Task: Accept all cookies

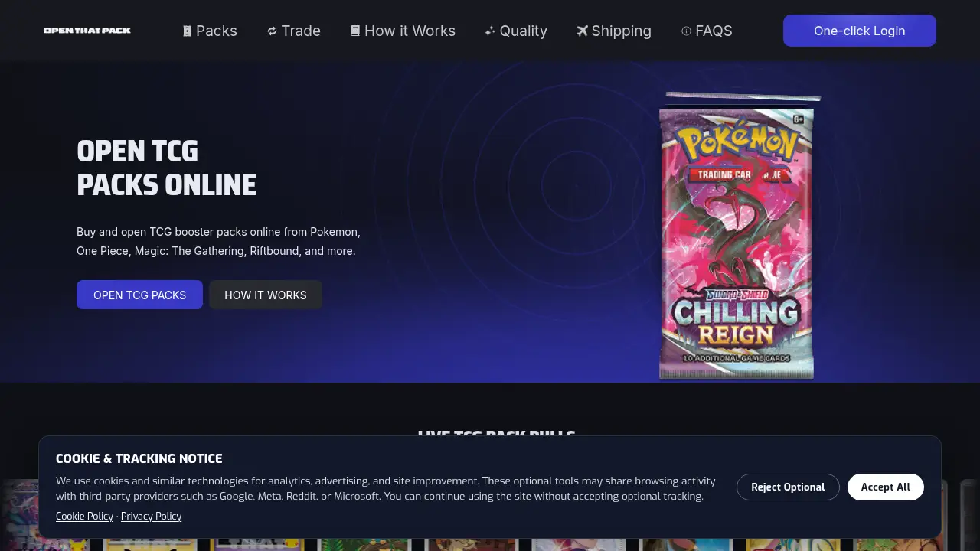Action: [x=886, y=487]
